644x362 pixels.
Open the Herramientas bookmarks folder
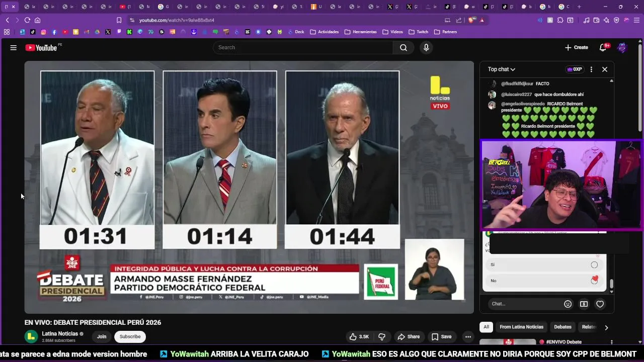(361, 32)
